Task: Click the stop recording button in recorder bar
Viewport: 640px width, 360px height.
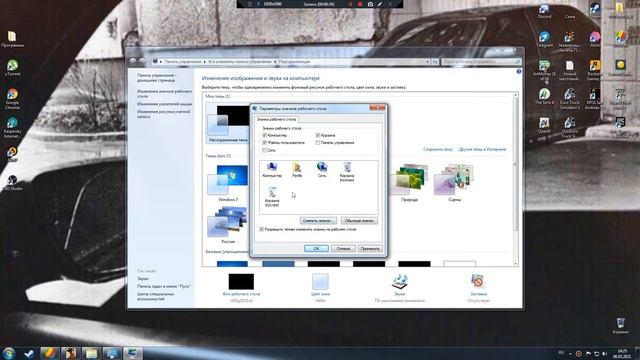Action: [360, 4]
